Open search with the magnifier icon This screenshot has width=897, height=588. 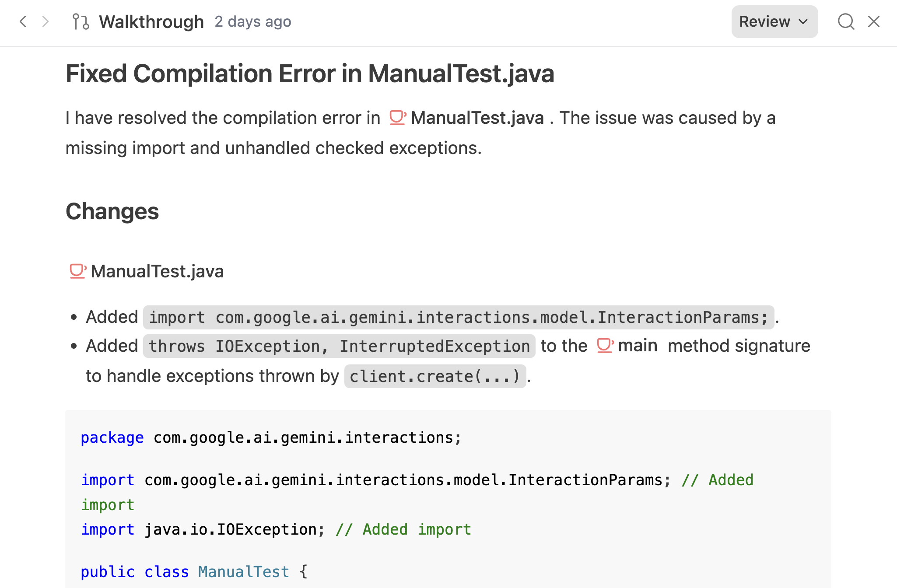(x=846, y=21)
